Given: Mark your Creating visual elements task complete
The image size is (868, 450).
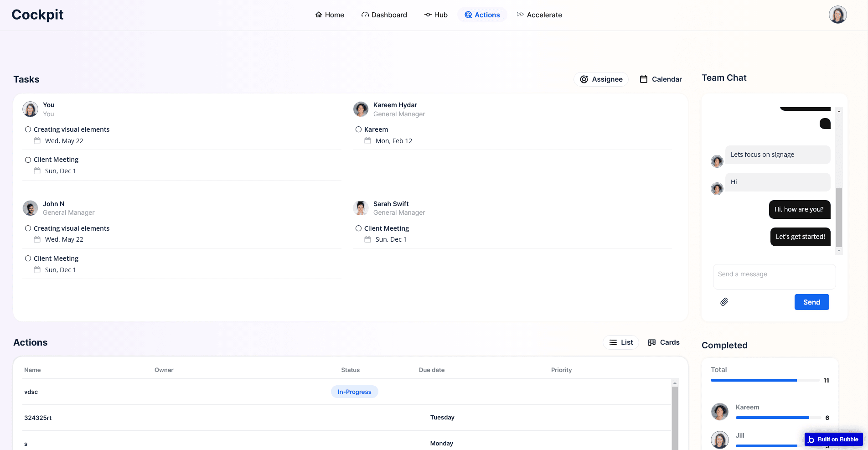Looking at the screenshot, I should [28, 129].
